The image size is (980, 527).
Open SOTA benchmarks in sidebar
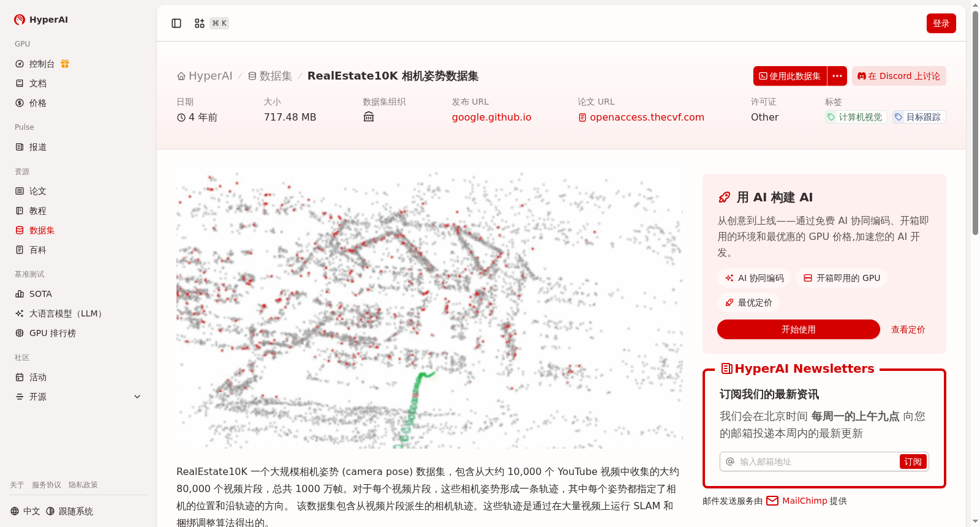[x=78, y=294]
